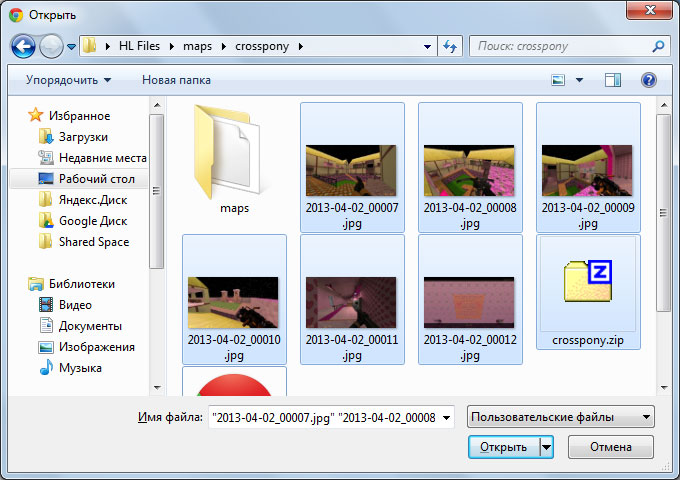Open the Пользовательские файлы file type dropdown
Screen dimensions: 680x480
point(561,417)
